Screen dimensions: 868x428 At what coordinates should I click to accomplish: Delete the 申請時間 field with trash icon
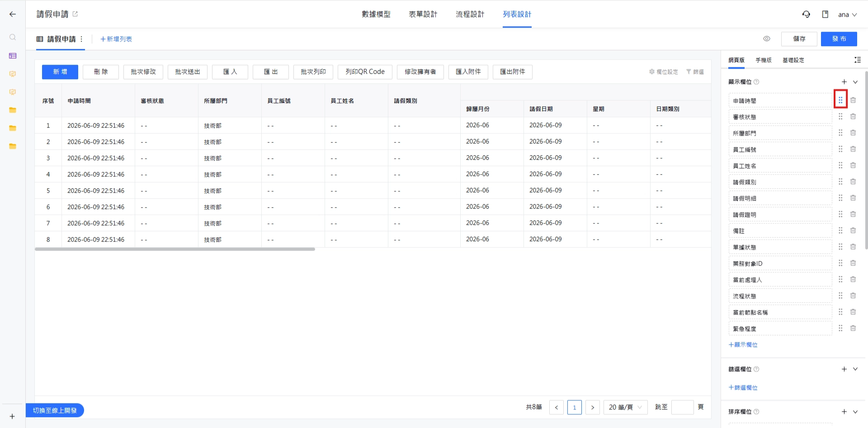coord(853,100)
